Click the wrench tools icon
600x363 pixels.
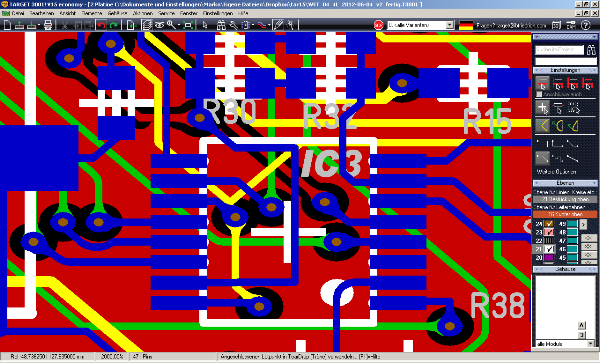233,25
